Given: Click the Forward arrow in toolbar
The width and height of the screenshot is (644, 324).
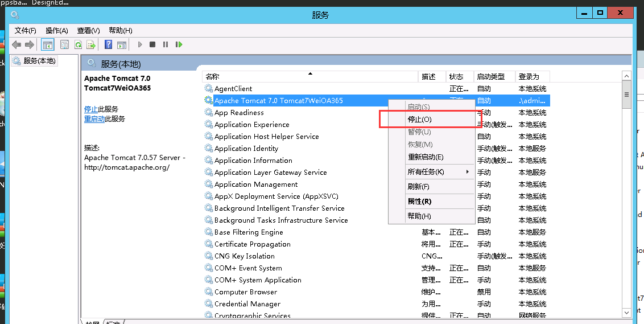Looking at the screenshot, I should click(29, 44).
